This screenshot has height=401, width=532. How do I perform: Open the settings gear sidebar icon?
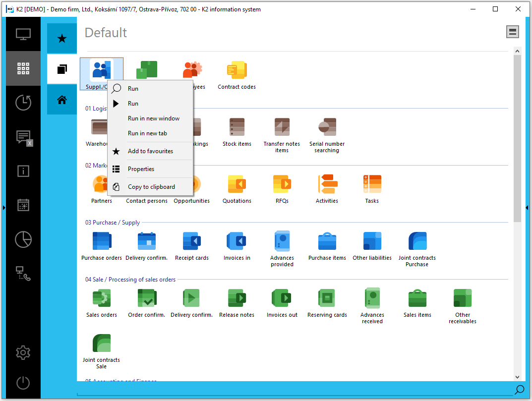23,353
